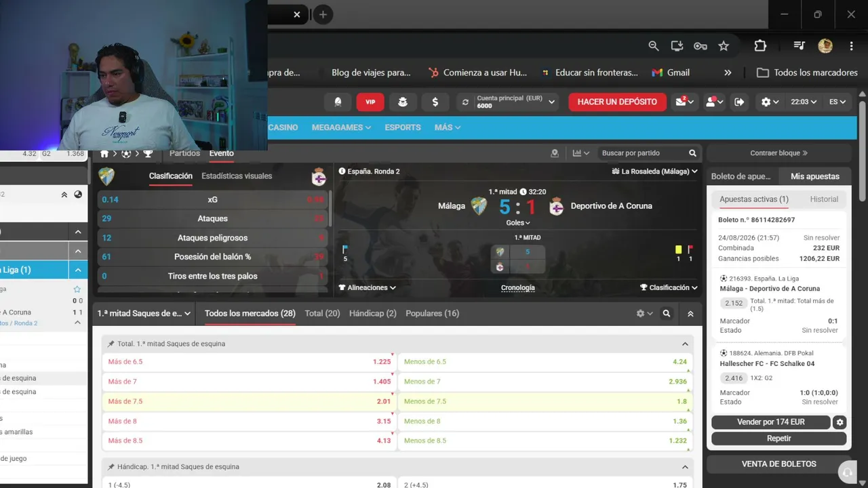Image resolution: width=868 pixels, height=488 pixels.
Task: Switch to the Boleto de apuestas tab
Action: click(x=741, y=176)
